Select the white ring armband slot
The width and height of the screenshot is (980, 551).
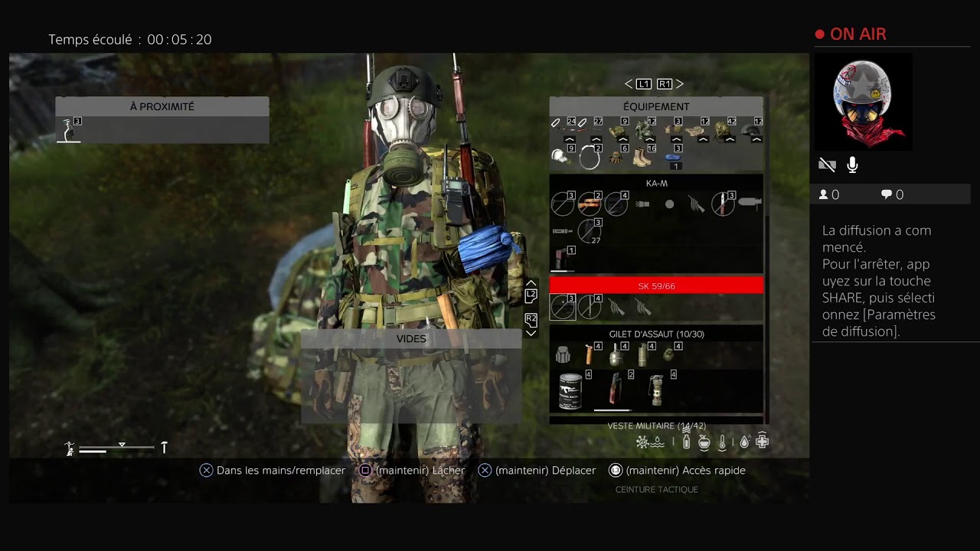tap(589, 158)
